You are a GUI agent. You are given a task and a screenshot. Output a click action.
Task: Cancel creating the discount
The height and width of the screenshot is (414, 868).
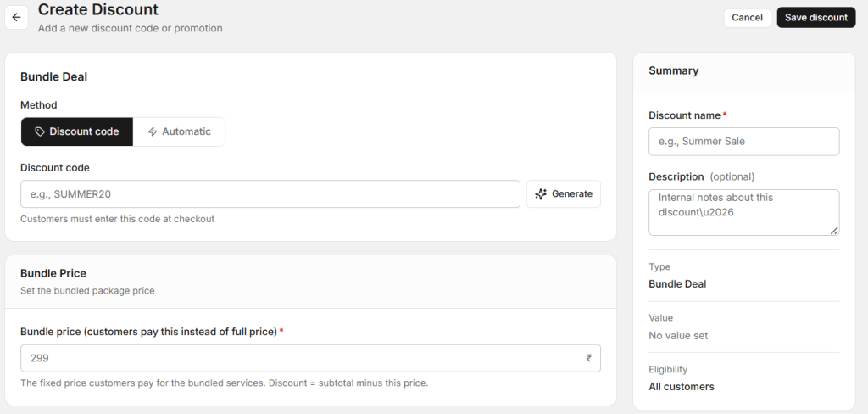tap(747, 18)
